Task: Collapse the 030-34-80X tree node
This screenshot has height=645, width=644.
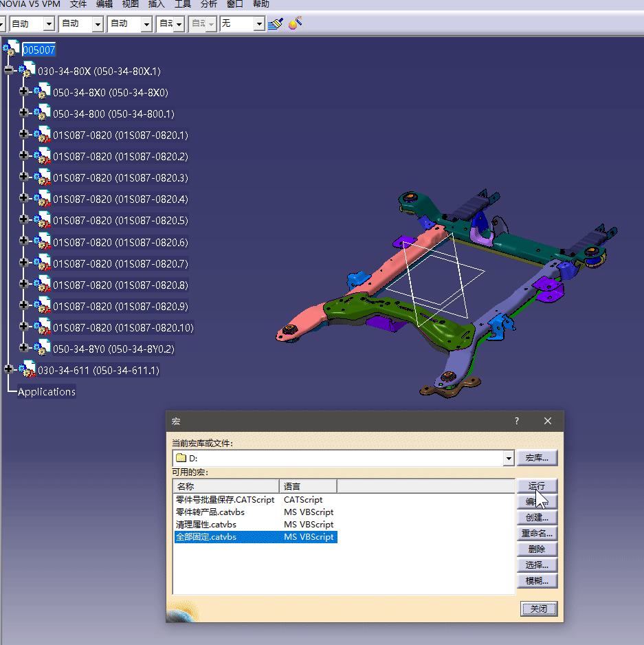Action: pyautogui.click(x=8, y=70)
